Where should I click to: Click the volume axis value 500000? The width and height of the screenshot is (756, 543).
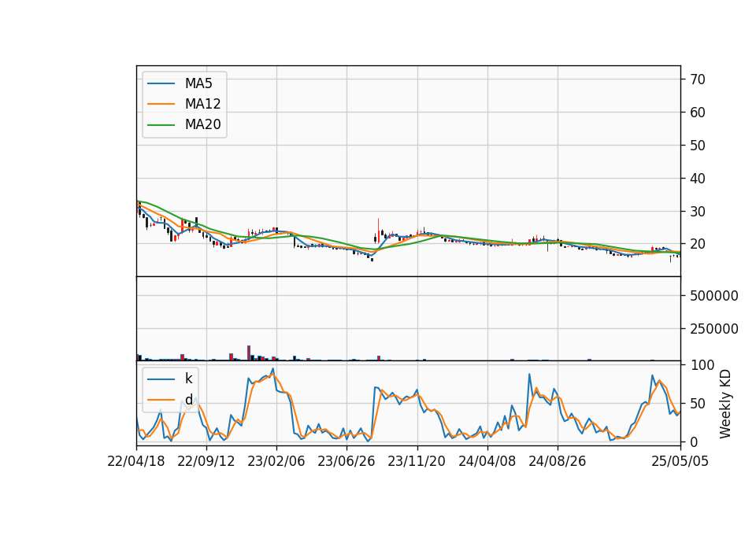714,296
